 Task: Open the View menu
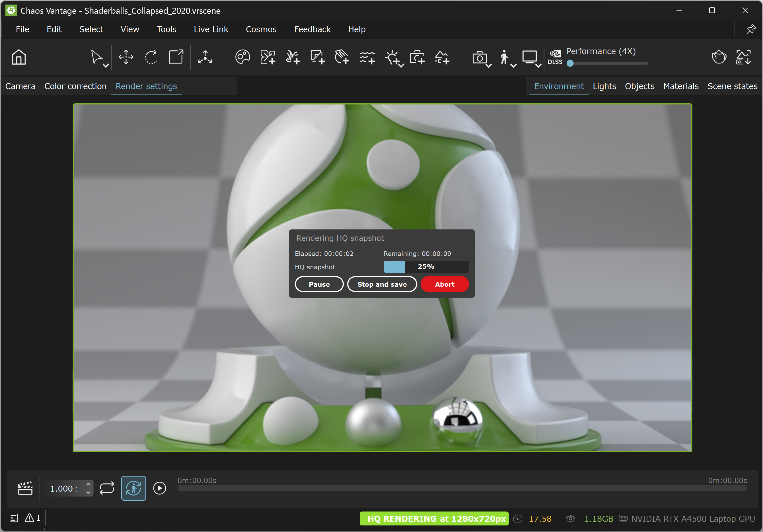(130, 29)
